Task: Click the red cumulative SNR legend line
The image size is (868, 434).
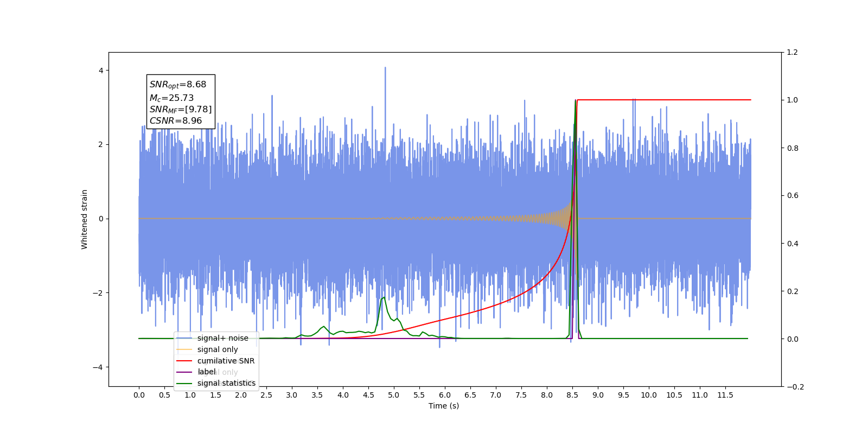Action: pyautogui.click(x=184, y=361)
